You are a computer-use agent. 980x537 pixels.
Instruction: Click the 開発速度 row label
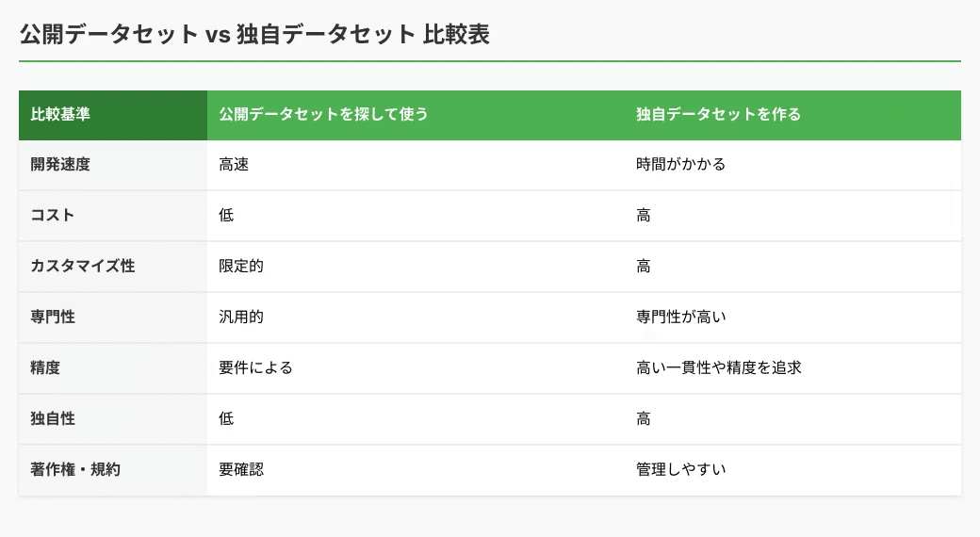click(113, 165)
